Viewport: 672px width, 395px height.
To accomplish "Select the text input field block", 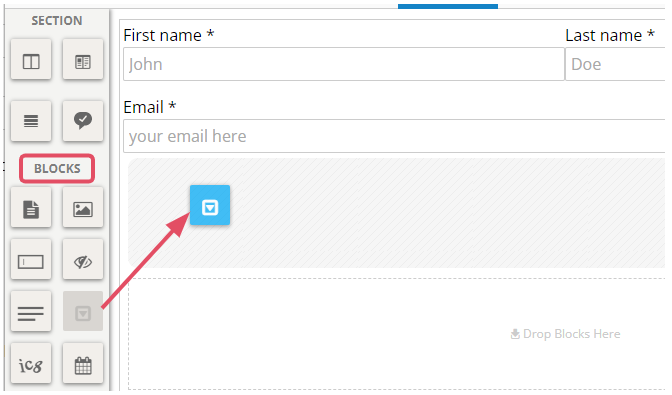I will (31, 260).
